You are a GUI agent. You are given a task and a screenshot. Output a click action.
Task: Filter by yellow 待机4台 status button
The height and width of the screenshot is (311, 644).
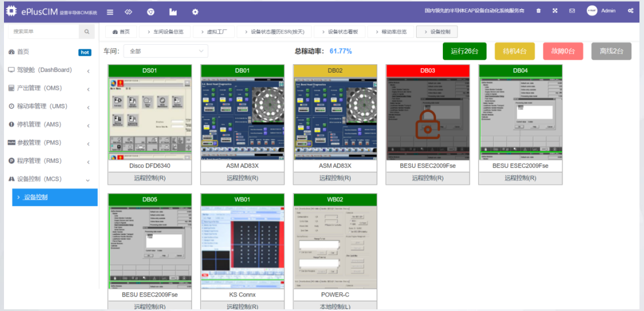point(515,51)
